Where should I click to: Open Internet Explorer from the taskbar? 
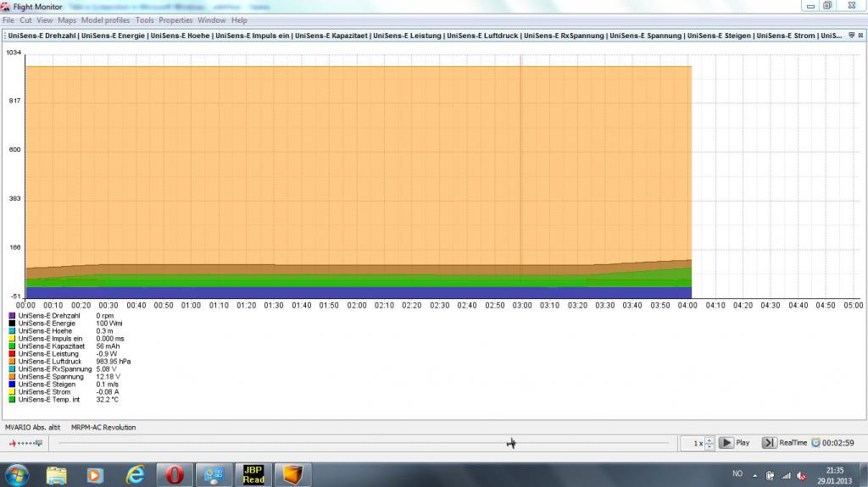pos(135,474)
